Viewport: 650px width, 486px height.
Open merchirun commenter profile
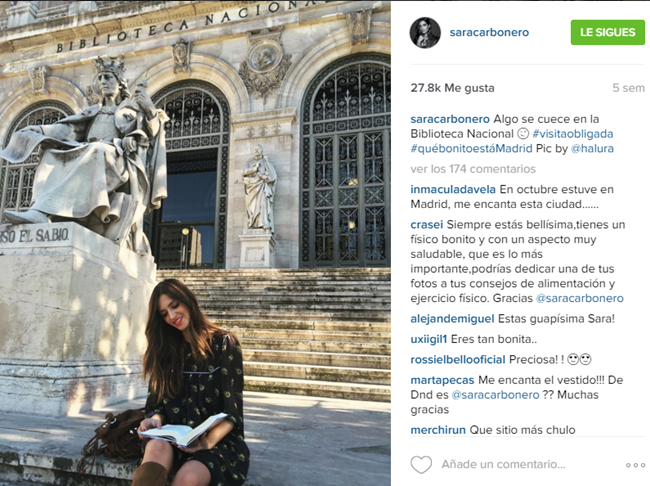tap(438, 430)
